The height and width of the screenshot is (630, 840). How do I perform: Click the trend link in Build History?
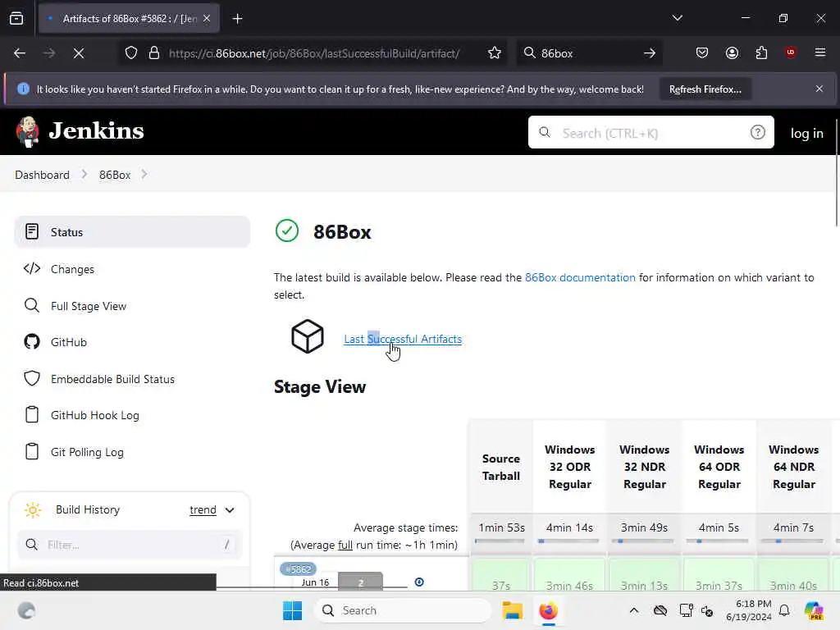203,510
